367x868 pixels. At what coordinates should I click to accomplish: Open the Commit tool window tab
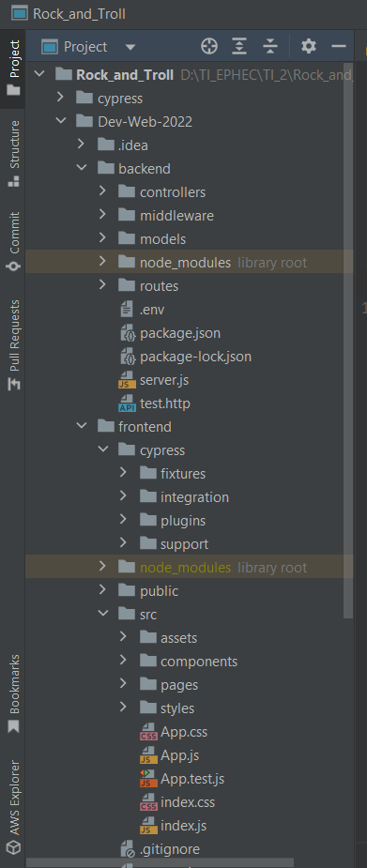pyautogui.click(x=13, y=241)
